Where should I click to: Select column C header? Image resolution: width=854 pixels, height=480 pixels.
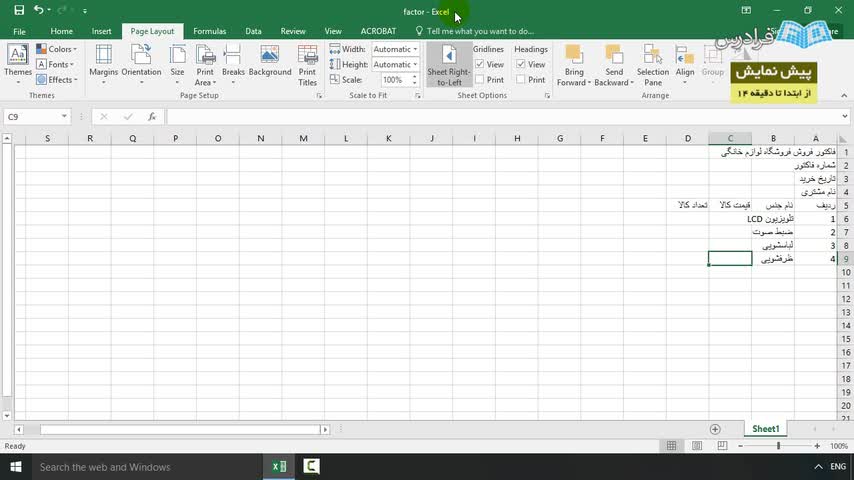[730, 138]
